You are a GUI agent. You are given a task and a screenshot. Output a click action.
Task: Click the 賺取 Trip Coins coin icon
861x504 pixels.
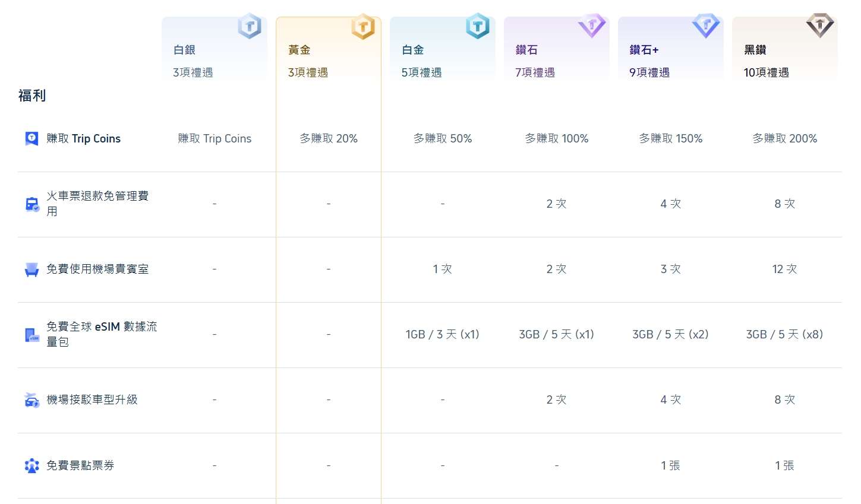[x=31, y=138]
